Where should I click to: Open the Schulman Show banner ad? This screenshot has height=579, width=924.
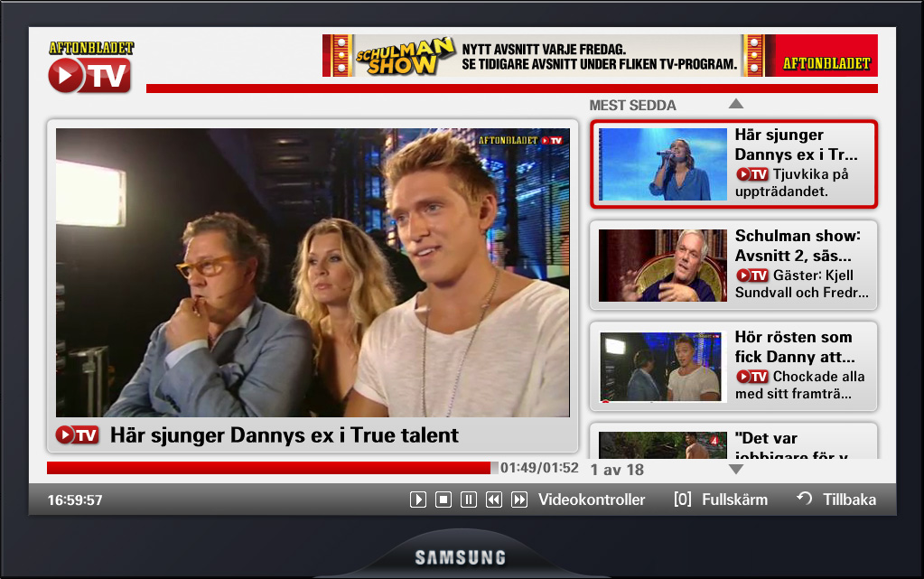[x=600, y=56]
